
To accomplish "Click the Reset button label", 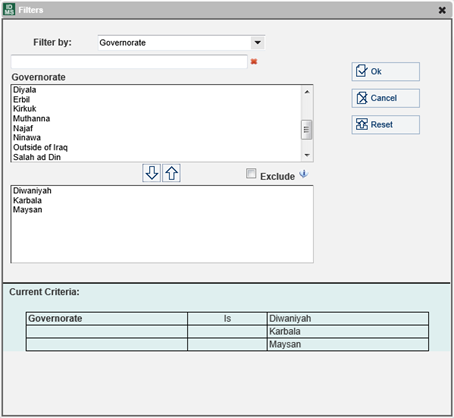I will point(382,125).
